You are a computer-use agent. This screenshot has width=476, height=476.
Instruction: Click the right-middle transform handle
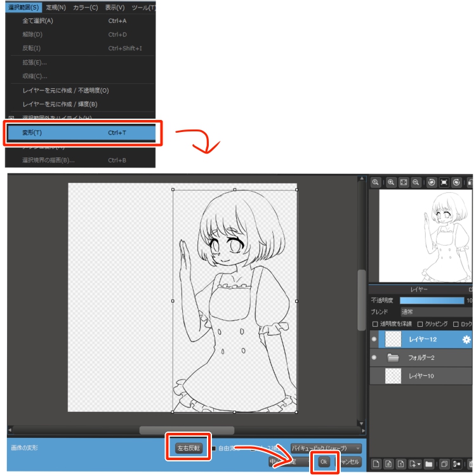(296, 301)
